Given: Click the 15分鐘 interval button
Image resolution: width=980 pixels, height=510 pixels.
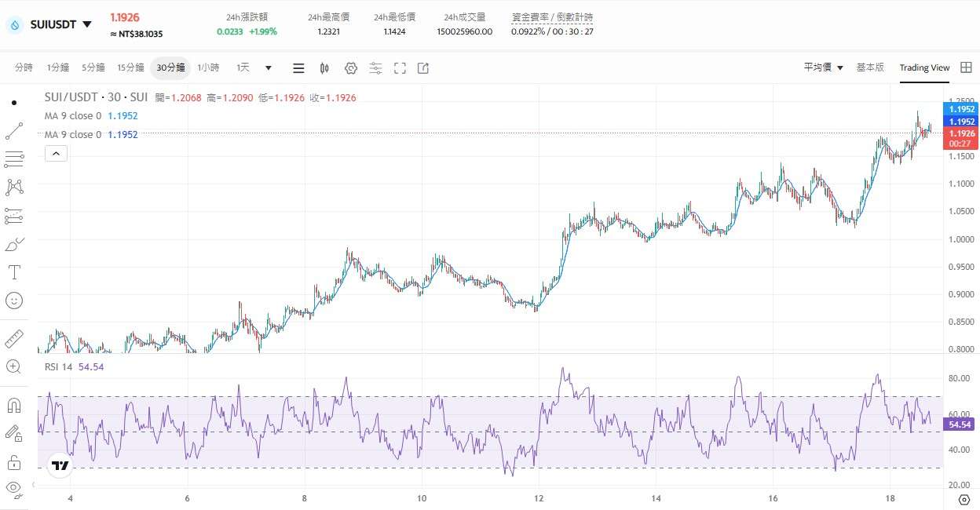Looking at the screenshot, I should 130,67.
